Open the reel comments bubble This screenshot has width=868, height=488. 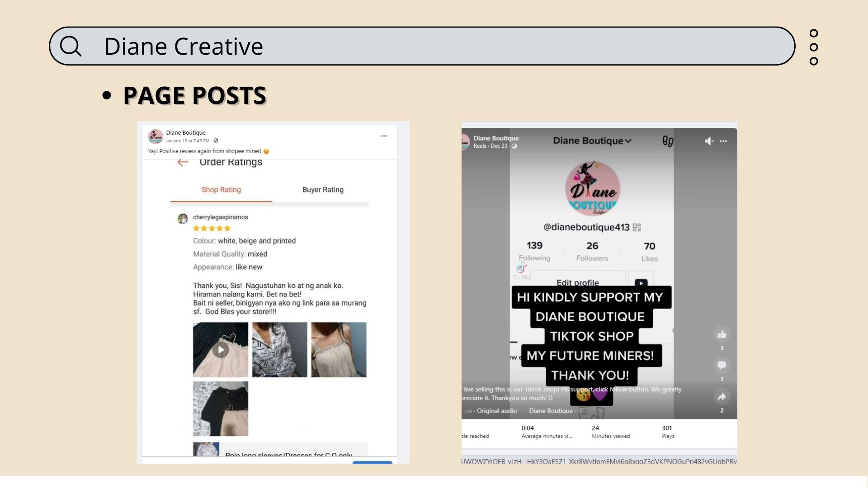pos(722,365)
